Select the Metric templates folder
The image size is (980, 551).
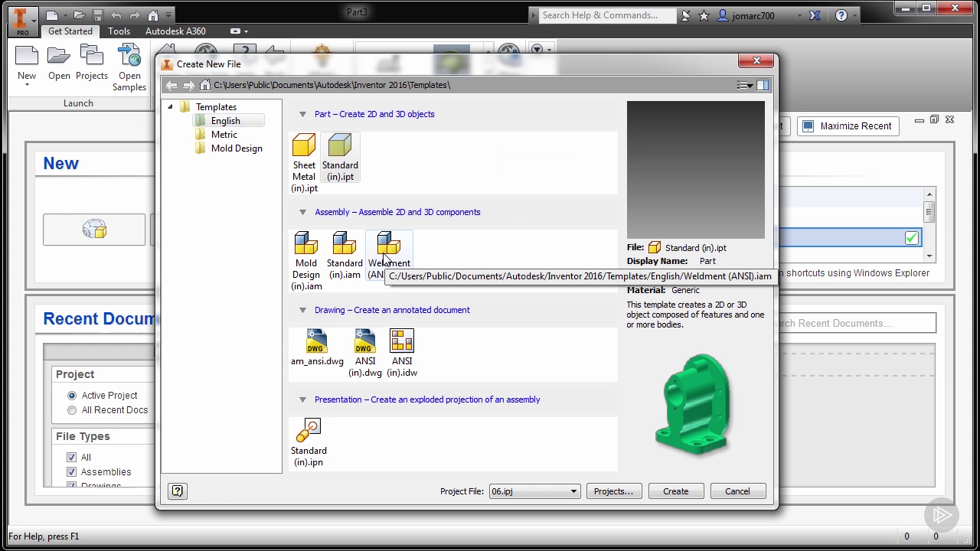tap(224, 135)
